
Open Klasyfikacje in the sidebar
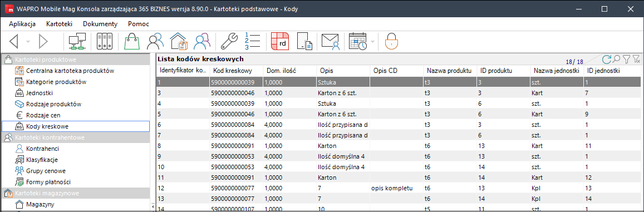click(x=42, y=159)
